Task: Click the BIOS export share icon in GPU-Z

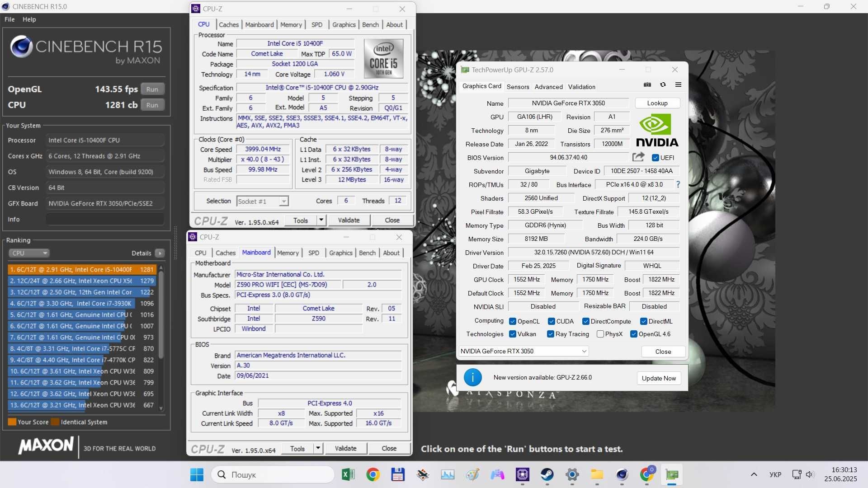Action: click(638, 157)
